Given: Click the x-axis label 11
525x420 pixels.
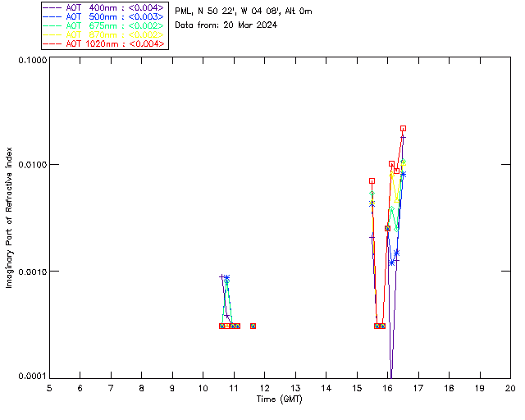Looking at the screenshot, I should click(234, 388).
